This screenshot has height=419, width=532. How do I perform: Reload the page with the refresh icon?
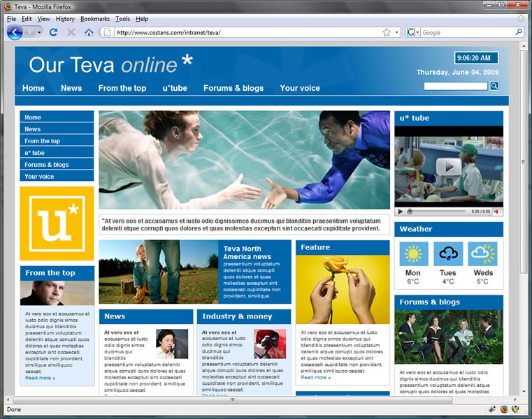(x=53, y=33)
